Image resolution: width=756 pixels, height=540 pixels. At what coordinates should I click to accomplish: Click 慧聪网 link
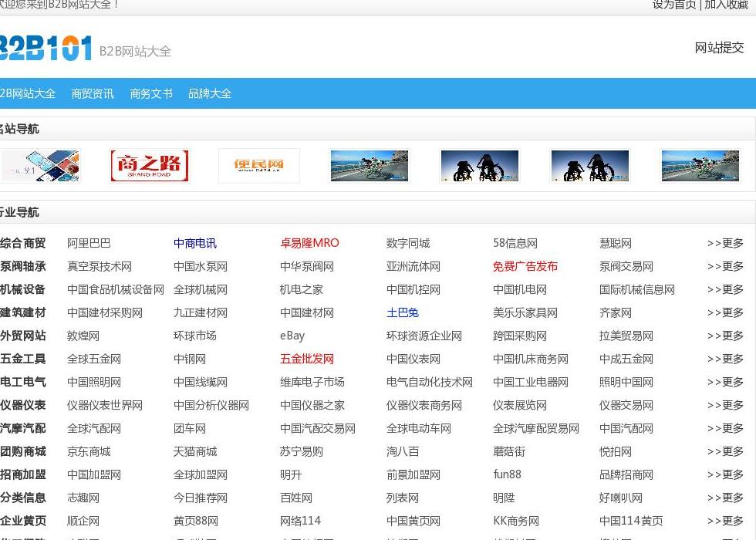[x=616, y=243]
